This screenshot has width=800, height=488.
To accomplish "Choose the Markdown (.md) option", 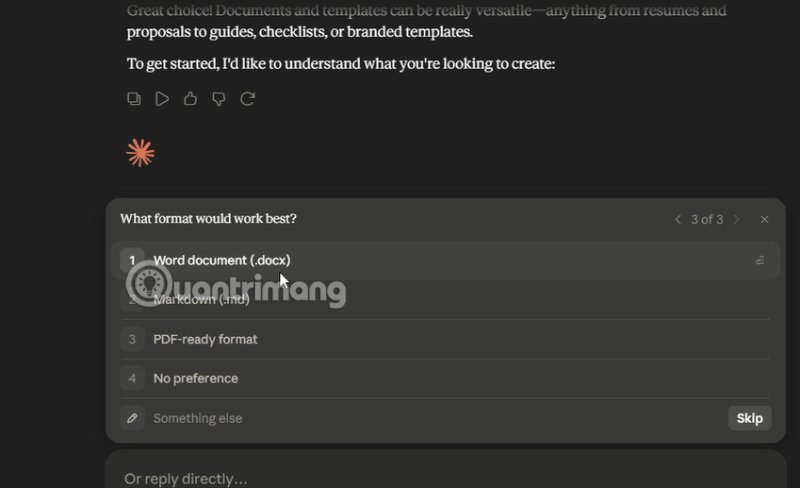I will [445, 300].
